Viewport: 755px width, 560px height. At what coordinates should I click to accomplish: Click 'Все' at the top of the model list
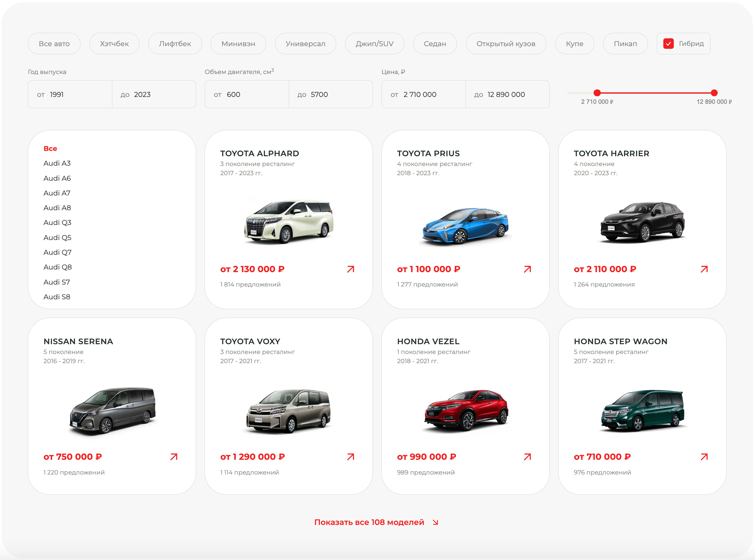50,148
